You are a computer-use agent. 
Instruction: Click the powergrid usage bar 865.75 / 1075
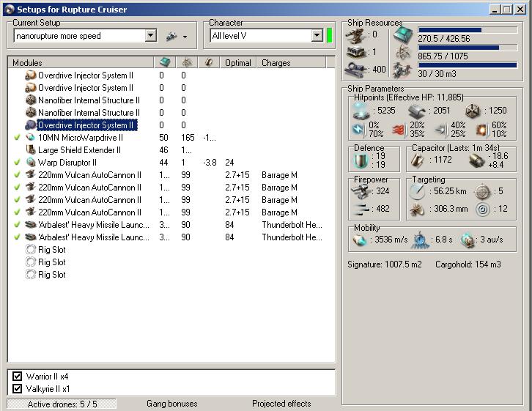468,48
